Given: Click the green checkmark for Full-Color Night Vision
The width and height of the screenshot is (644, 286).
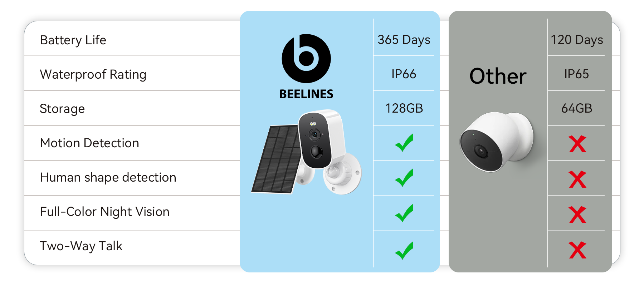Looking at the screenshot, I should click(x=404, y=213).
